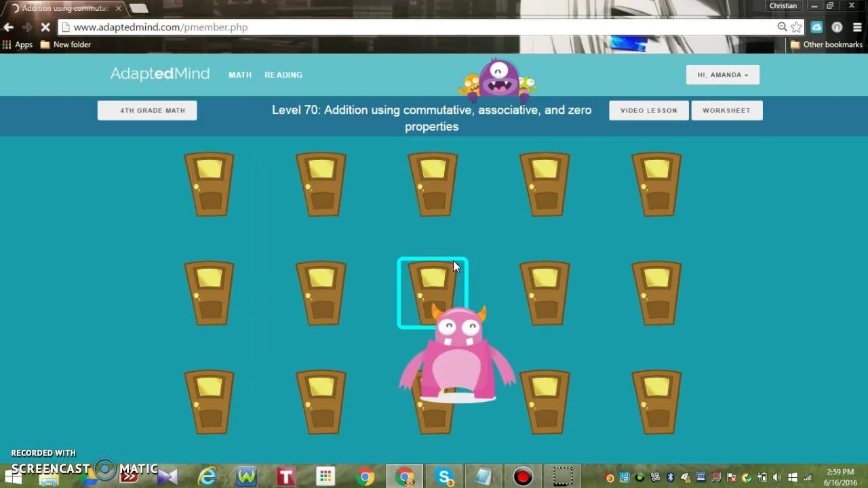
Task: Watch the VIDEO LESSON
Action: (x=649, y=110)
